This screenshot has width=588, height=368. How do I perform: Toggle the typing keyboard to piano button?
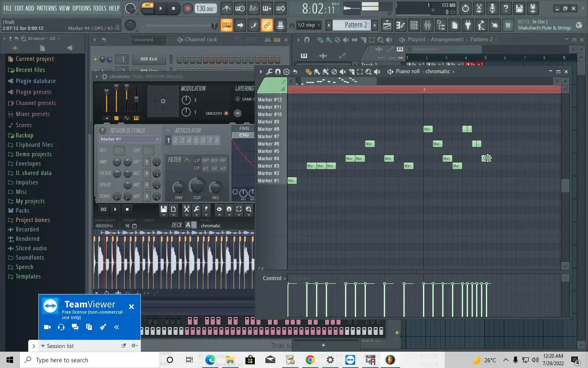(x=227, y=25)
